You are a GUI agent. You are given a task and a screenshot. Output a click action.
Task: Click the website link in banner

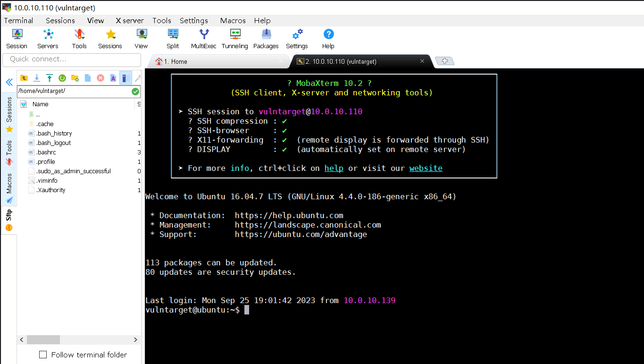click(x=426, y=168)
